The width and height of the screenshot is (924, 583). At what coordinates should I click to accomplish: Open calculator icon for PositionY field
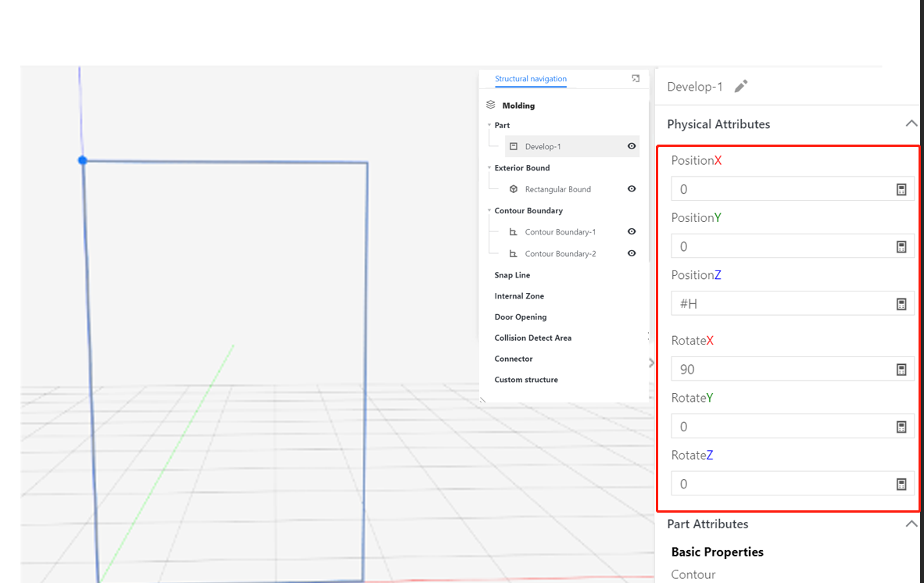tap(901, 247)
